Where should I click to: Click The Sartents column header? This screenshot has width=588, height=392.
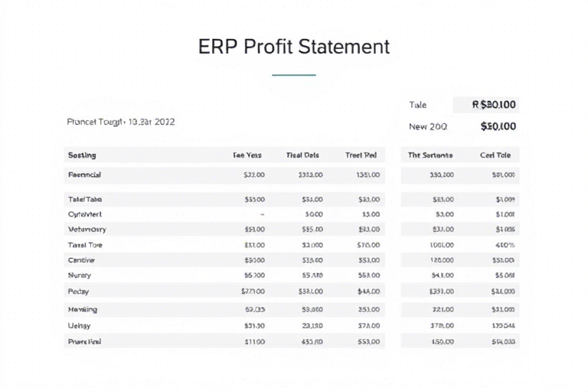click(x=430, y=155)
